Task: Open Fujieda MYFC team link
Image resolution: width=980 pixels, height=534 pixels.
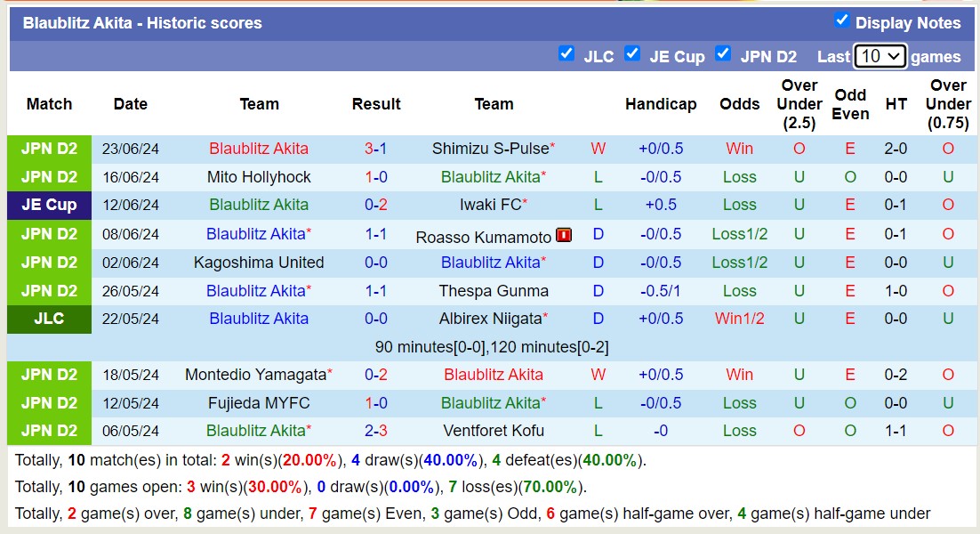Action: pyautogui.click(x=259, y=403)
